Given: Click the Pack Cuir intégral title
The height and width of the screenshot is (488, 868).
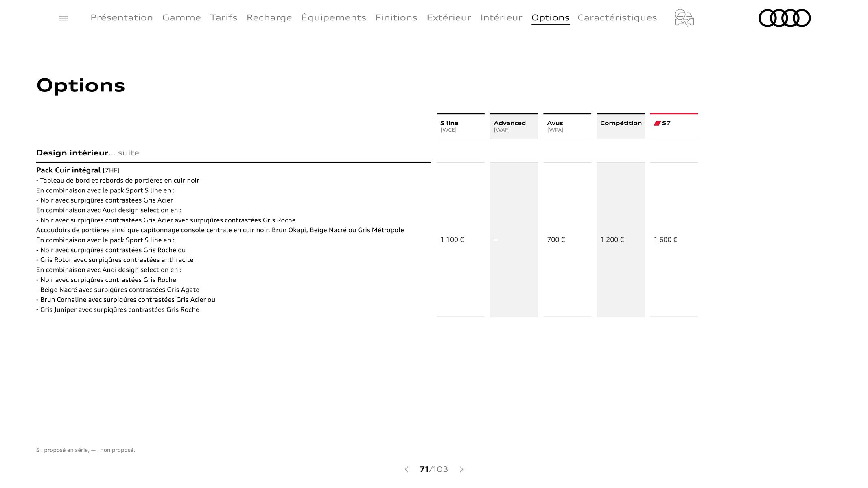Looking at the screenshot, I should (x=68, y=170).
